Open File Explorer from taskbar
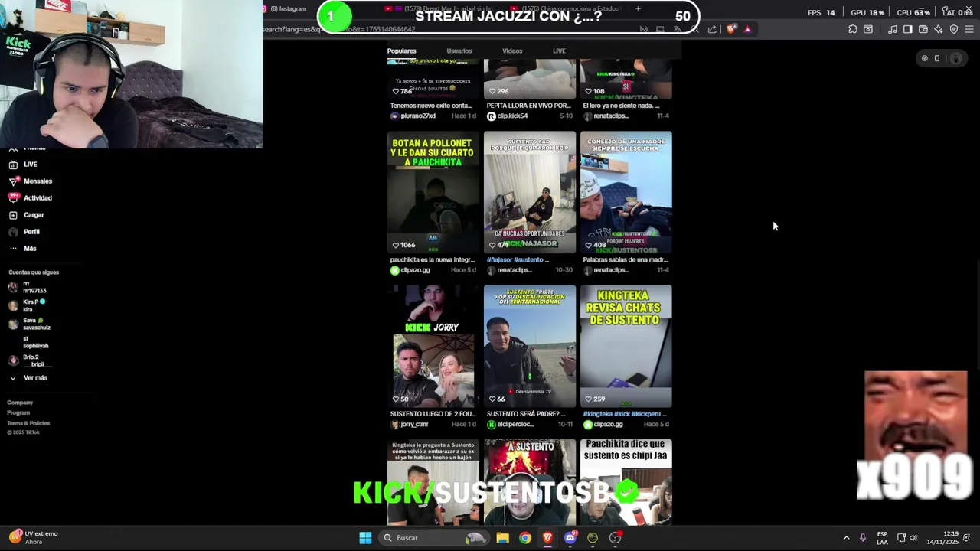This screenshot has width=980, height=551. (x=502, y=538)
